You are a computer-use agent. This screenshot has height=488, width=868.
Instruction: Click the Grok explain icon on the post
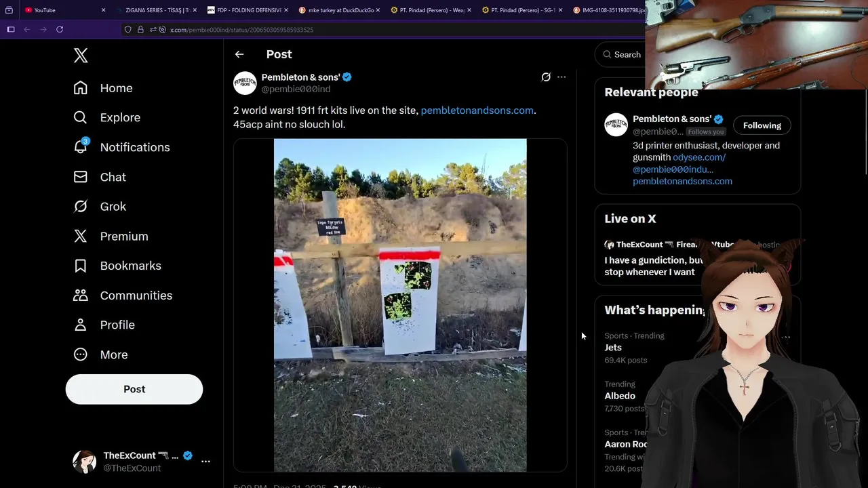[546, 77]
